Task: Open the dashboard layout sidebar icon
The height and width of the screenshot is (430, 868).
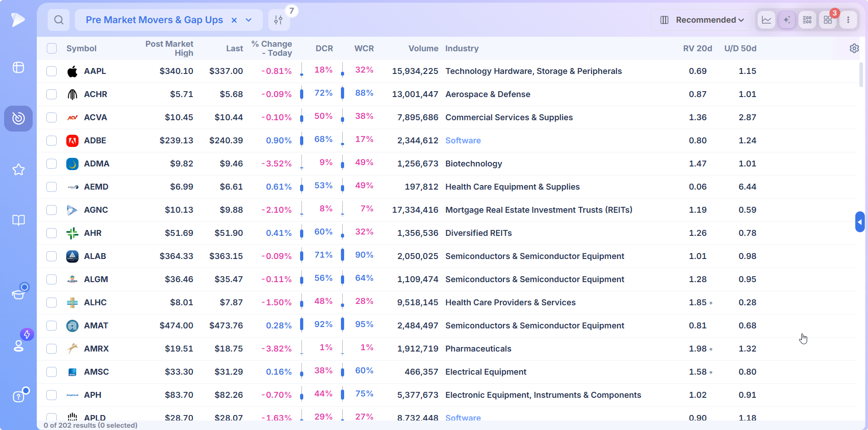Action: (x=18, y=68)
